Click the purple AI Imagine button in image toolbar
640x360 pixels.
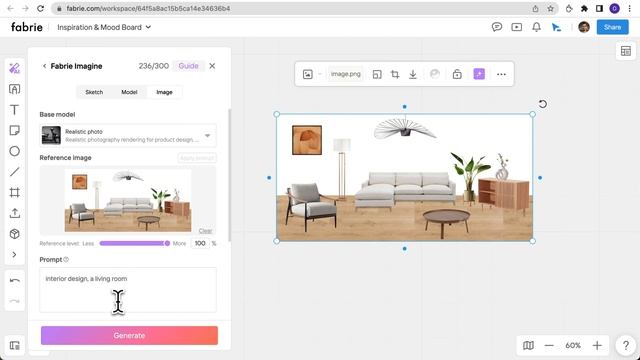479,74
